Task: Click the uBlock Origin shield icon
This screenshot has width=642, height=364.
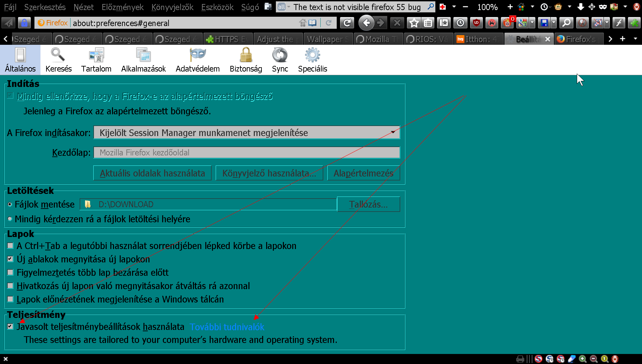Action: tap(476, 23)
